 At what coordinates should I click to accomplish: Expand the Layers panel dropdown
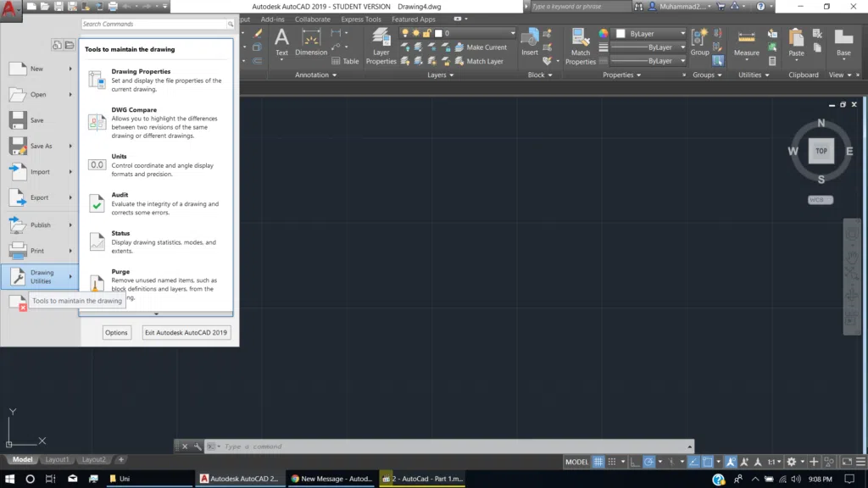click(x=451, y=75)
